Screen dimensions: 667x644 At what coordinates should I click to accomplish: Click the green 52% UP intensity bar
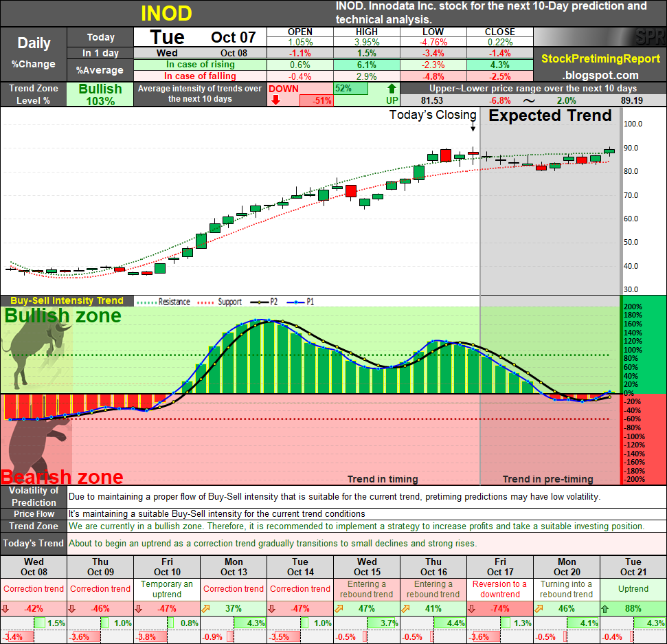click(x=351, y=89)
